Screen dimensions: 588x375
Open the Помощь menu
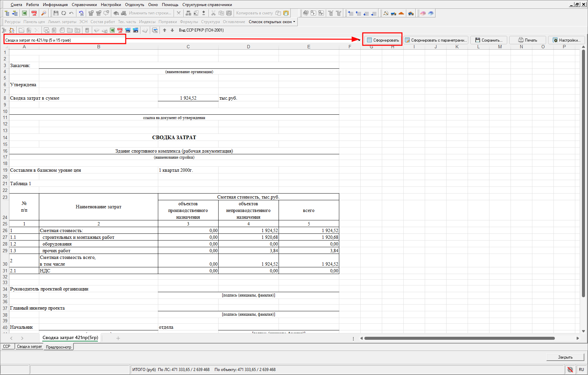pos(170,5)
